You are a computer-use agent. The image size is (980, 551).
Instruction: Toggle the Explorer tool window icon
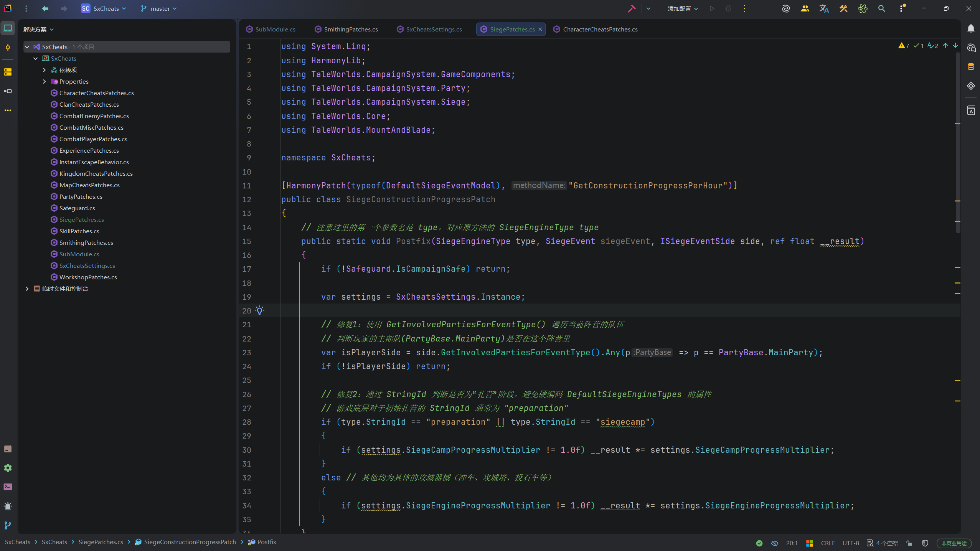(8, 28)
